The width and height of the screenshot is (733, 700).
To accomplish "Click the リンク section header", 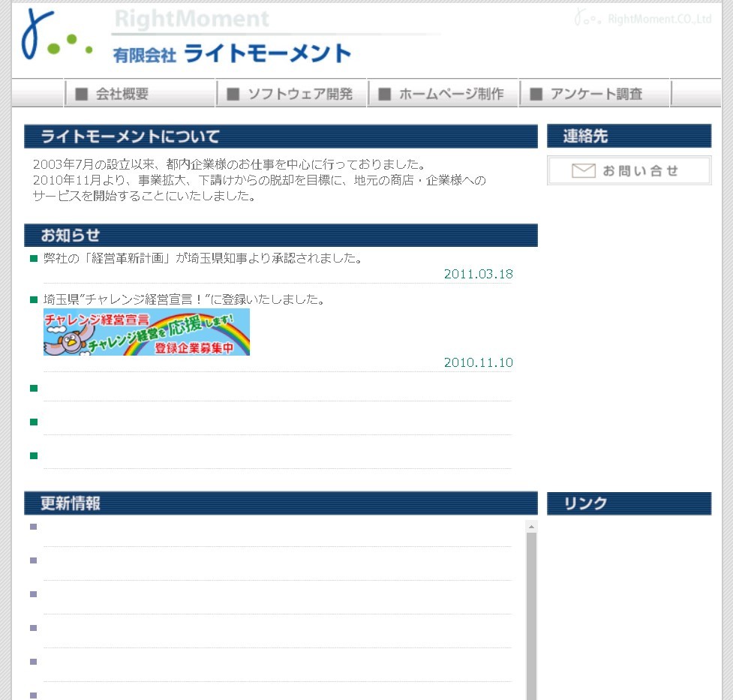I will [629, 503].
